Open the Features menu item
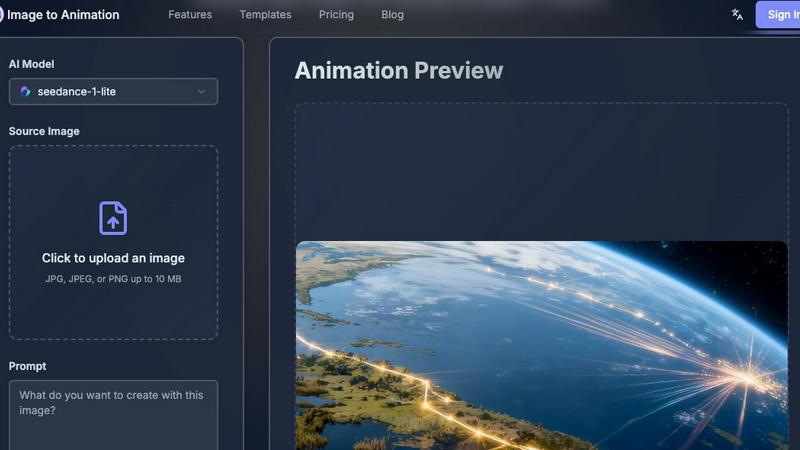Image resolution: width=800 pixels, height=450 pixels. click(x=190, y=15)
